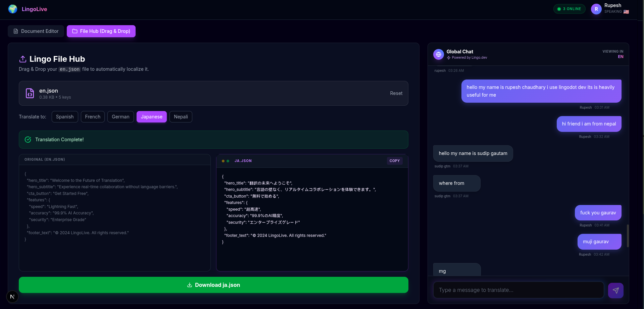This screenshot has height=309, width=644.
Task: Click the document icon on Document Editor tab
Action: 16,31
